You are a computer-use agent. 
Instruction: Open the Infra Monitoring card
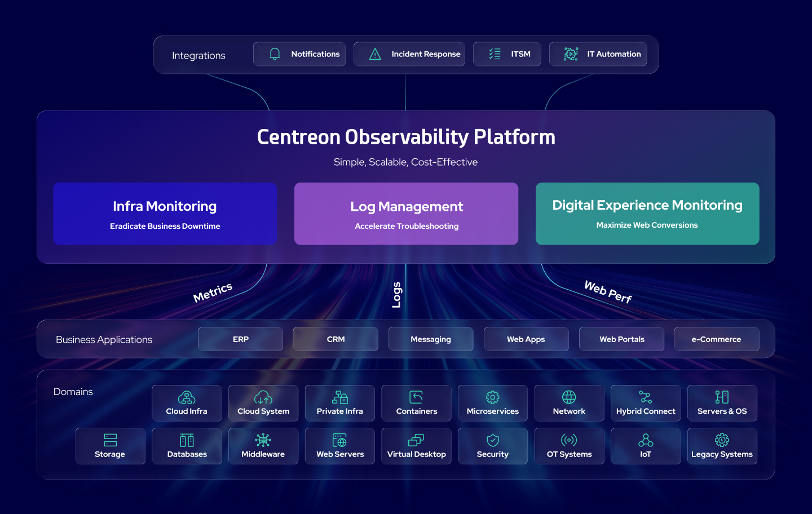click(x=165, y=214)
